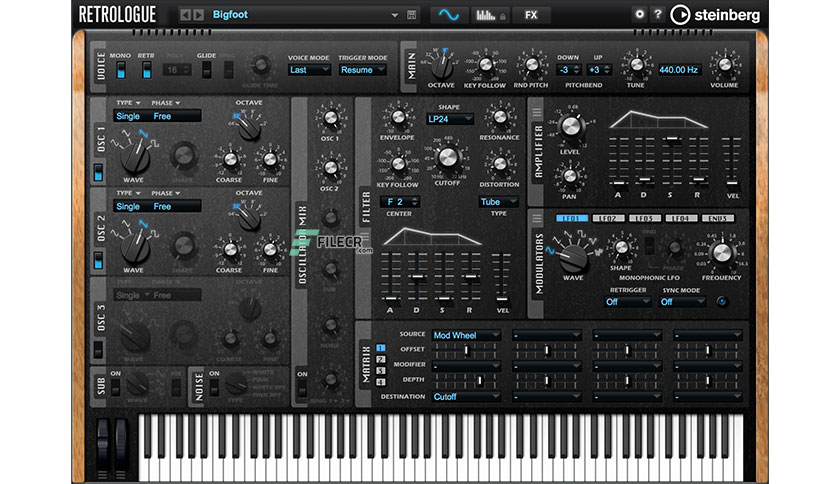Select OSC 2 square waveform icon

click(x=154, y=233)
